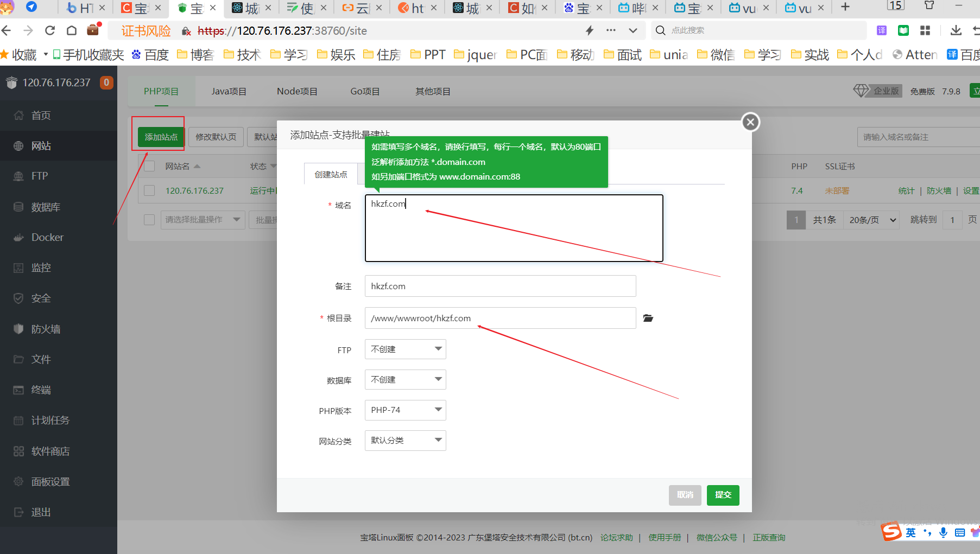
Task: Click the browser Back arrow
Action: coord(7,30)
